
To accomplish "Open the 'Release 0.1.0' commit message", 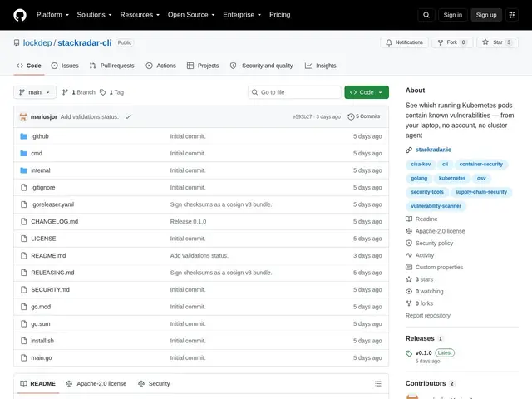I will 188,222.
